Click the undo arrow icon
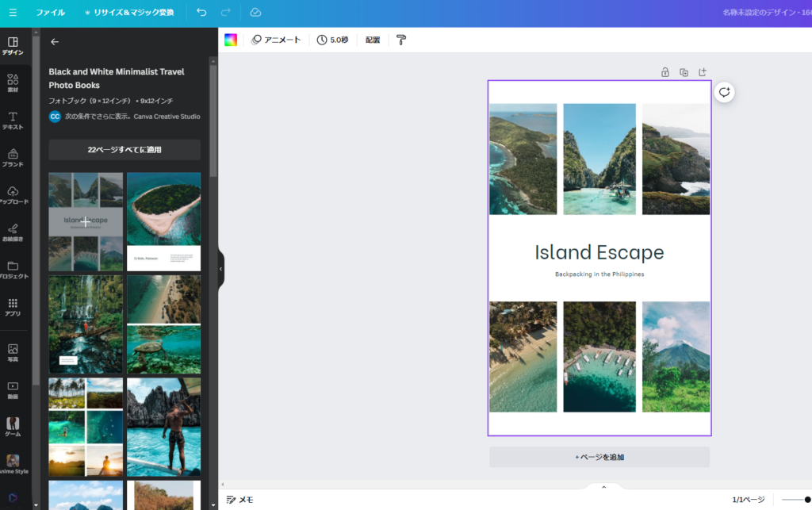Screen dimensions: 812x510 [201, 13]
